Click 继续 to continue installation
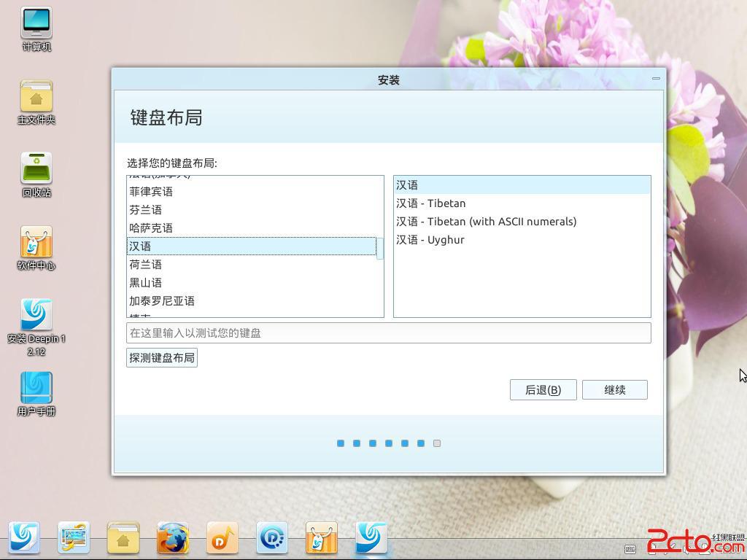The height and width of the screenshot is (560, 747). point(614,390)
